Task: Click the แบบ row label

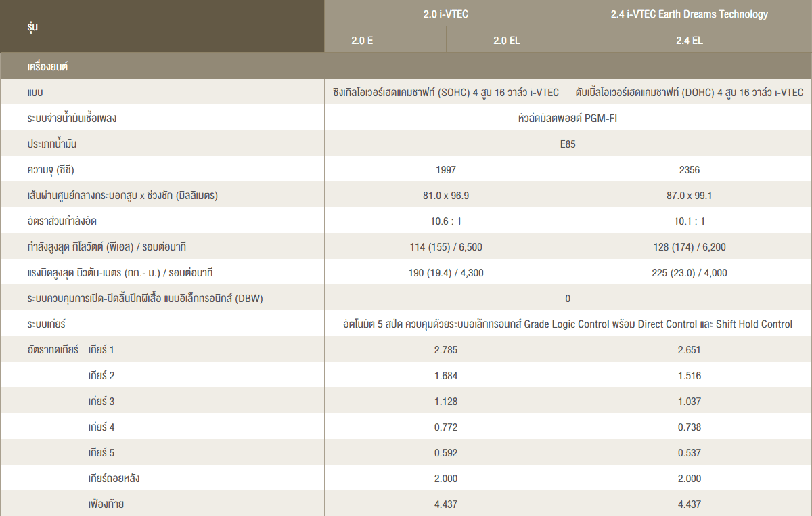Action: 36,92
